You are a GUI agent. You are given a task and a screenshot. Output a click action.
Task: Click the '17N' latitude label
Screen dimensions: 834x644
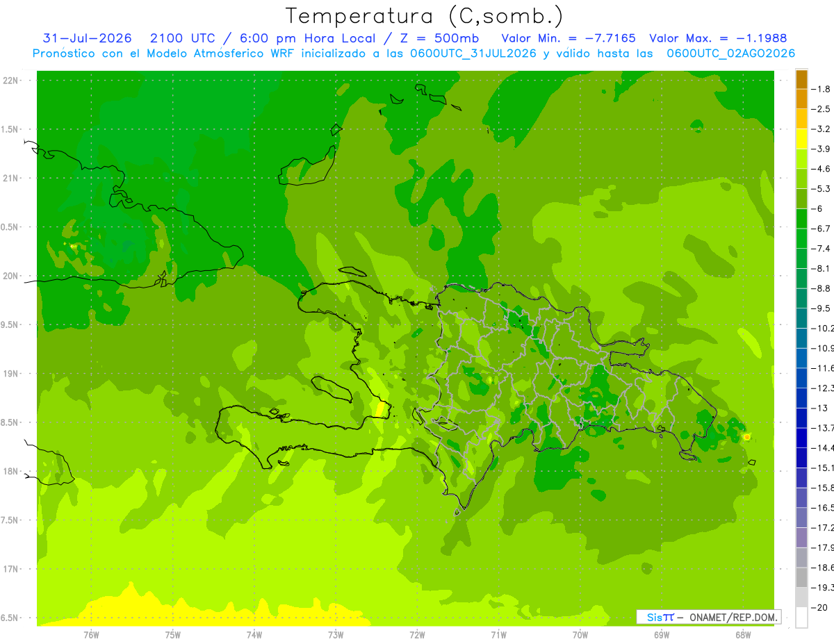point(12,569)
